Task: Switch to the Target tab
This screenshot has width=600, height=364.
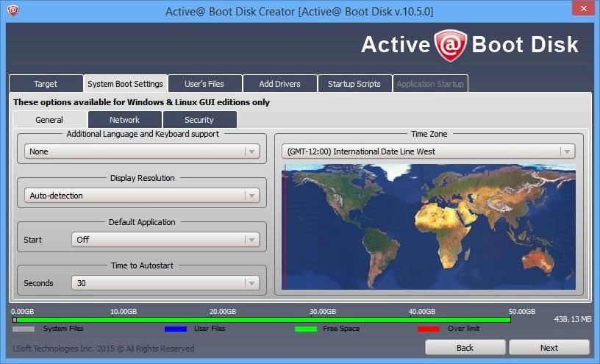Action: [46, 84]
